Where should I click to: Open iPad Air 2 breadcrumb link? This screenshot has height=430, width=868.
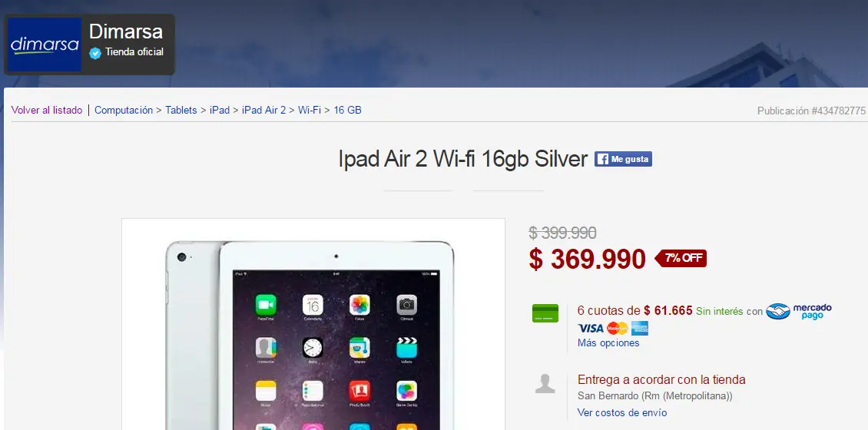pos(263,110)
